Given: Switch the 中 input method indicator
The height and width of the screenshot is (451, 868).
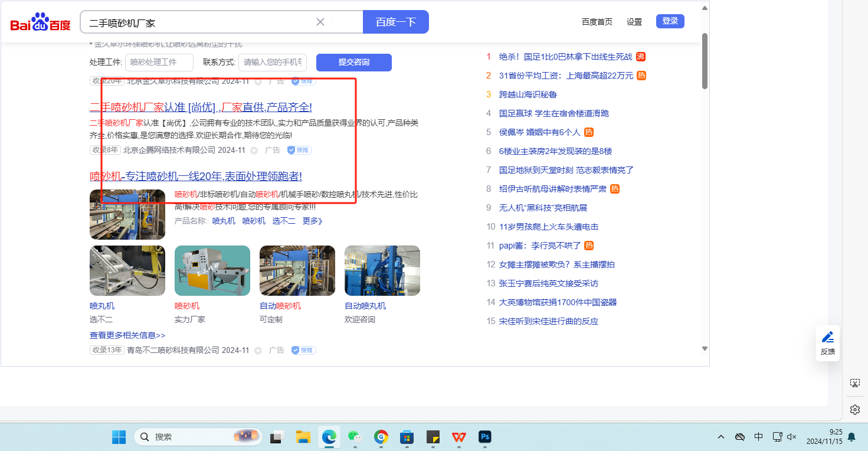Looking at the screenshot, I should 758,437.
